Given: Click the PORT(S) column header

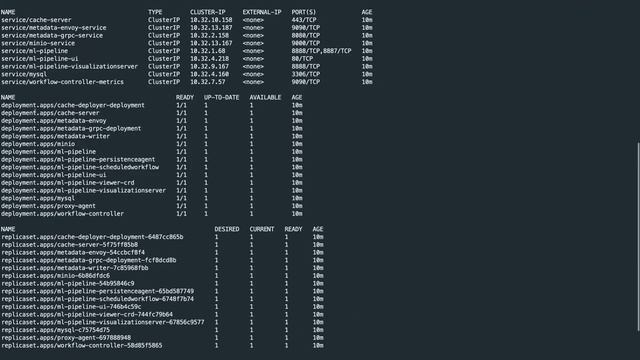Looking at the screenshot, I should click(304, 12).
